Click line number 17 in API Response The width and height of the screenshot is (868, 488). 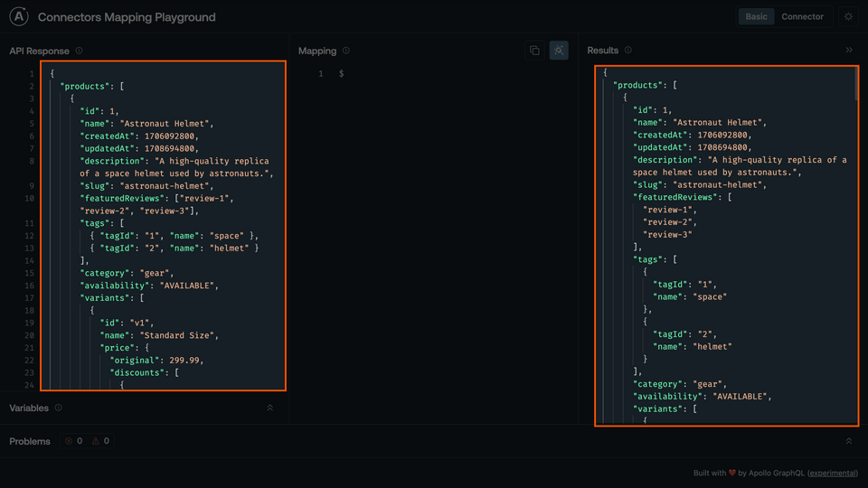(29, 297)
